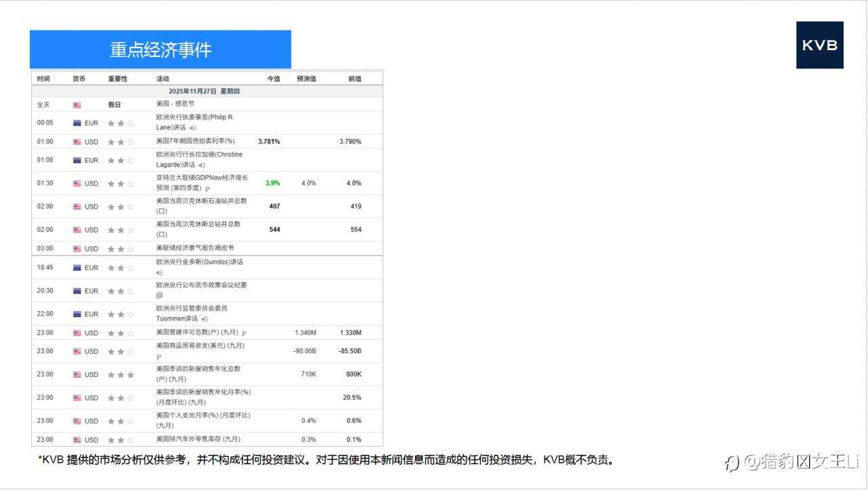Click the star rating in the 00:05 row

coord(121,123)
